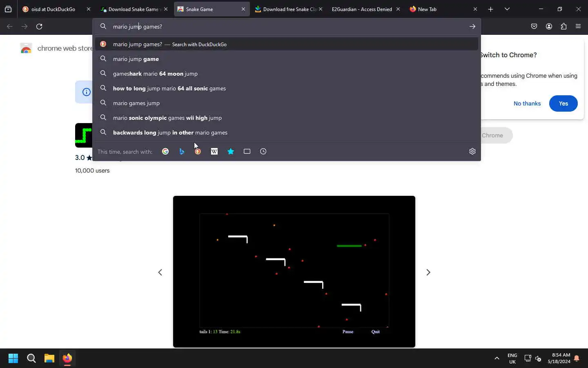588x368 pixels.
Task: Search with Google icon in one-off search bar
Action: pos(165,151)
